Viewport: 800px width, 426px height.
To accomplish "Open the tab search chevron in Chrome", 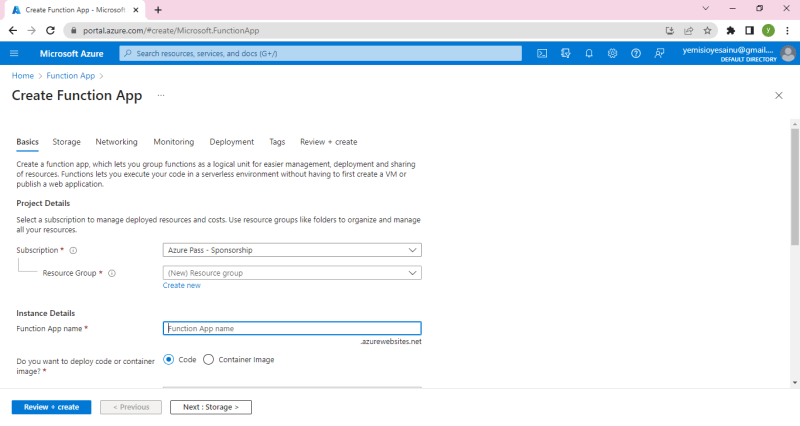I will pyautogui.click(x=706, y=8).
